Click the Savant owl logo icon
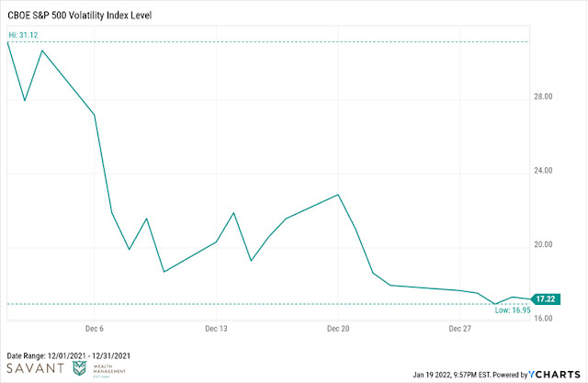Screen dimensions: 588x383 [79, 368]
